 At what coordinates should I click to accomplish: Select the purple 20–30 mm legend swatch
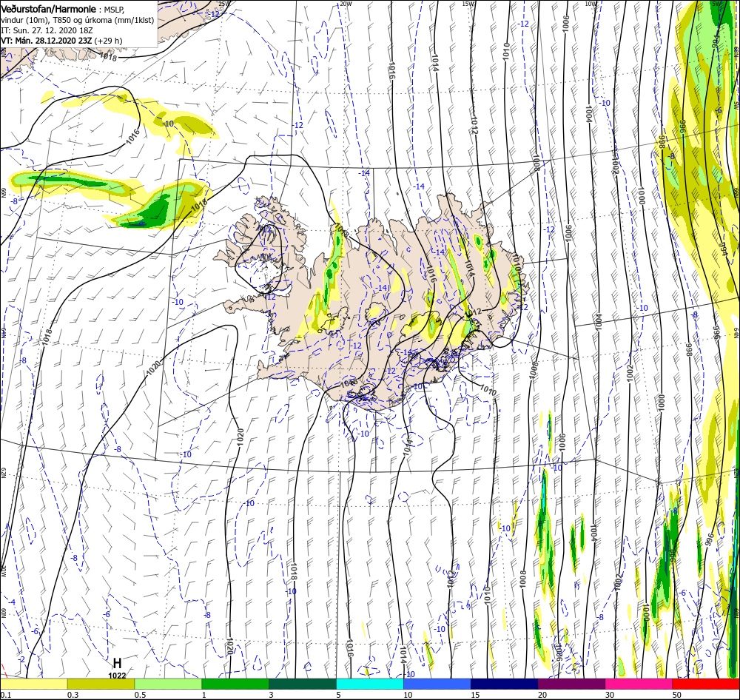571,684
